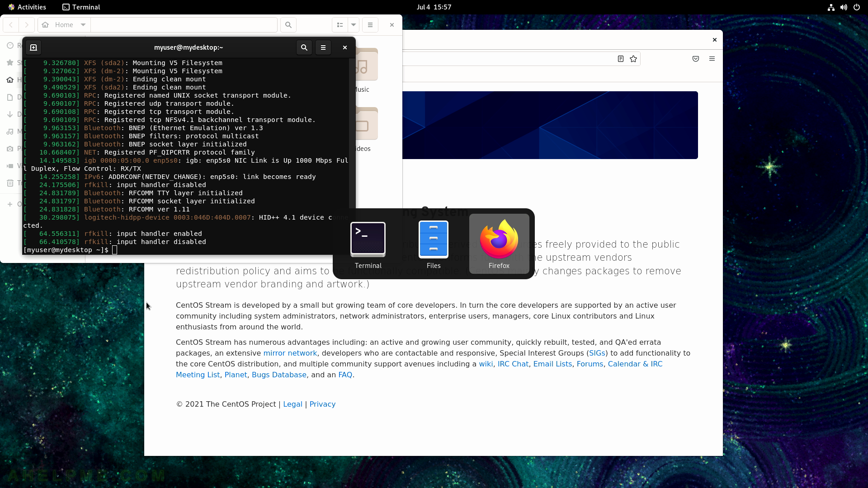This screenshot has height=488, width=868.
Task: Close the Files window
Action: (392, 25)
